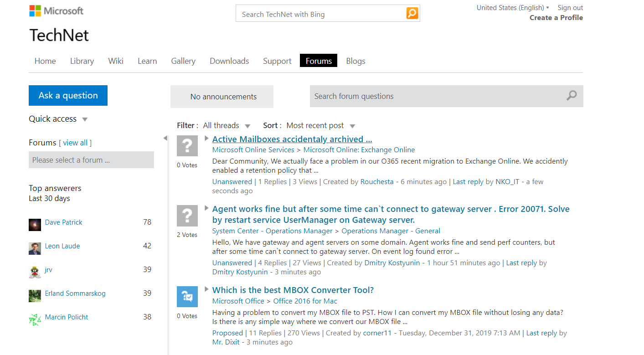Click the Unanswered status of Active Mailboxes thread
This screenshot has height=355, width=644.
coord(232,181)
